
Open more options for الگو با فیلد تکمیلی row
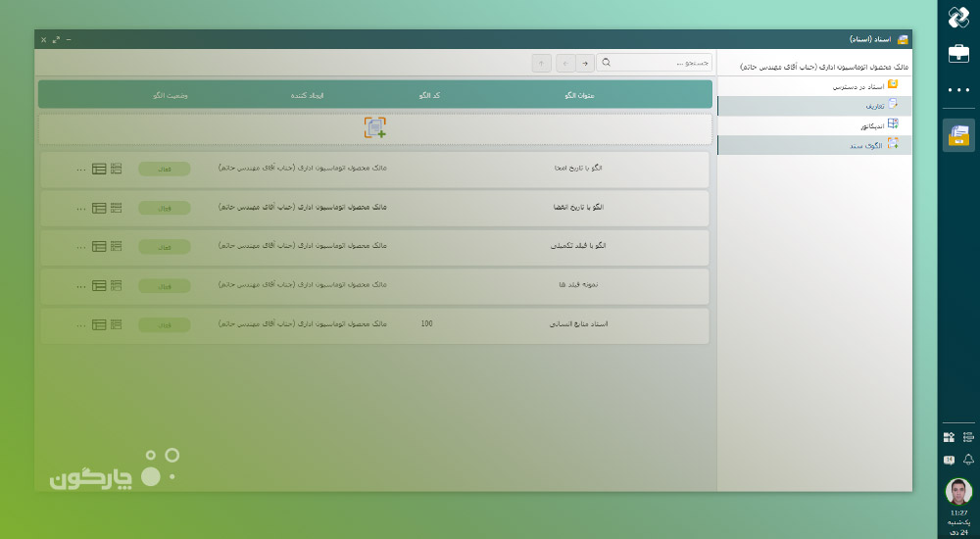click(x=80, y=248)
